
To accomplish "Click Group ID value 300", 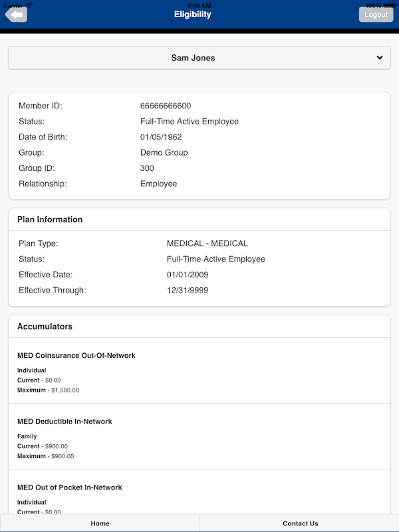I will click(x=147, y=168).
